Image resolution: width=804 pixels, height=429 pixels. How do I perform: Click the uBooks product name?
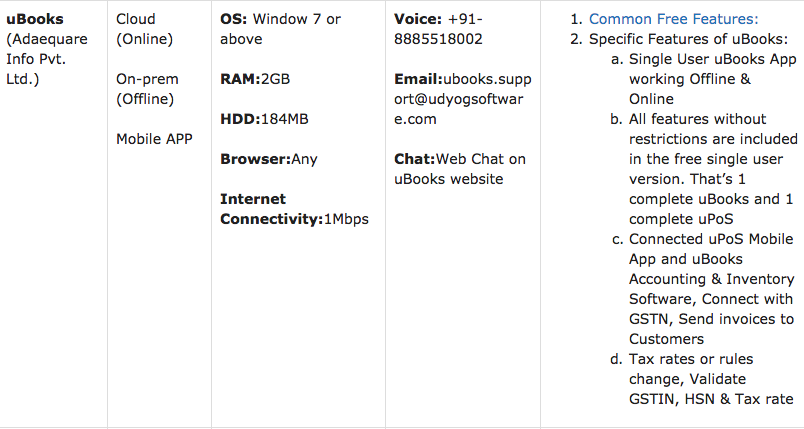pos(35,19)
